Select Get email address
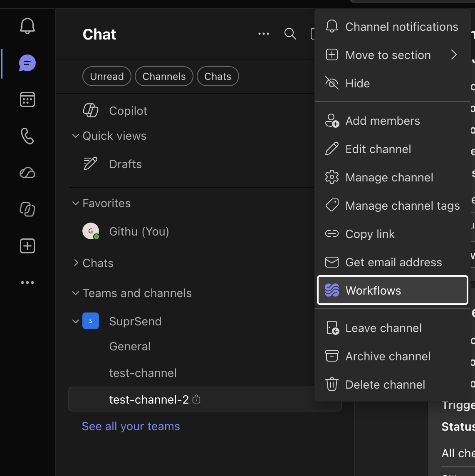This screenshot has width=475, height=476. [x=392, y=262]
